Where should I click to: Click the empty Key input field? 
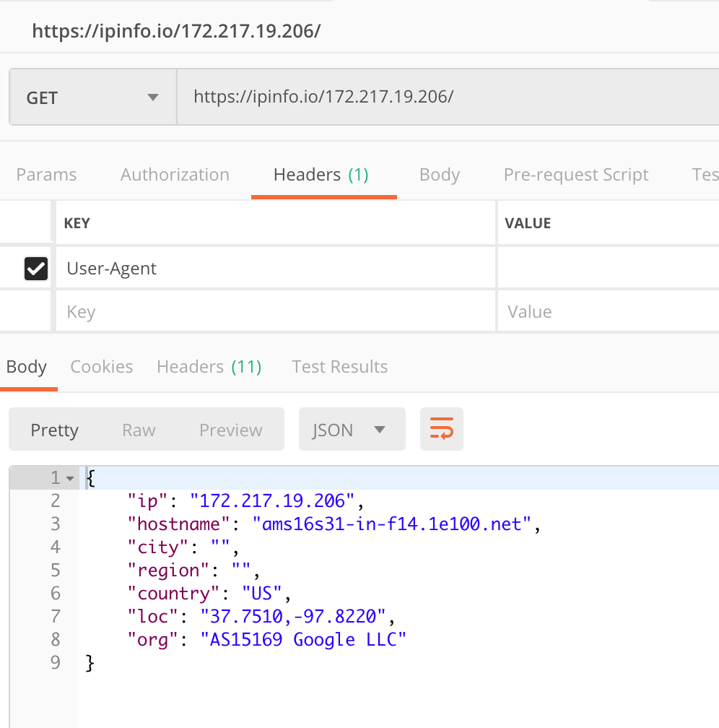pyautogui.click(x=274, y=312)
